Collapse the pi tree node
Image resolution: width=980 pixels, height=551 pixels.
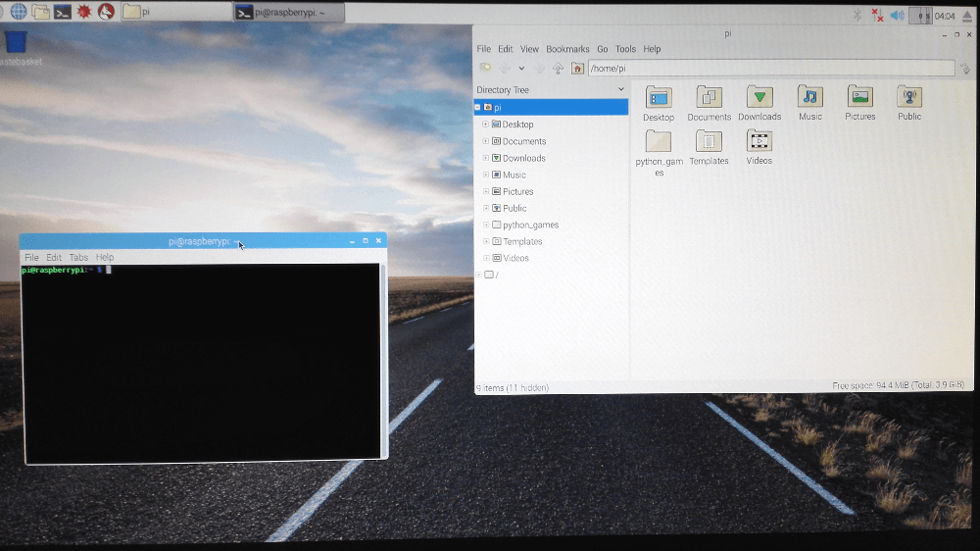tap(478, 107)
